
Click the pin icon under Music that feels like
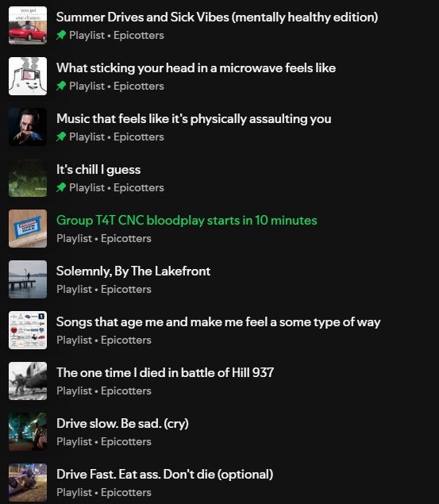(61, 137)
